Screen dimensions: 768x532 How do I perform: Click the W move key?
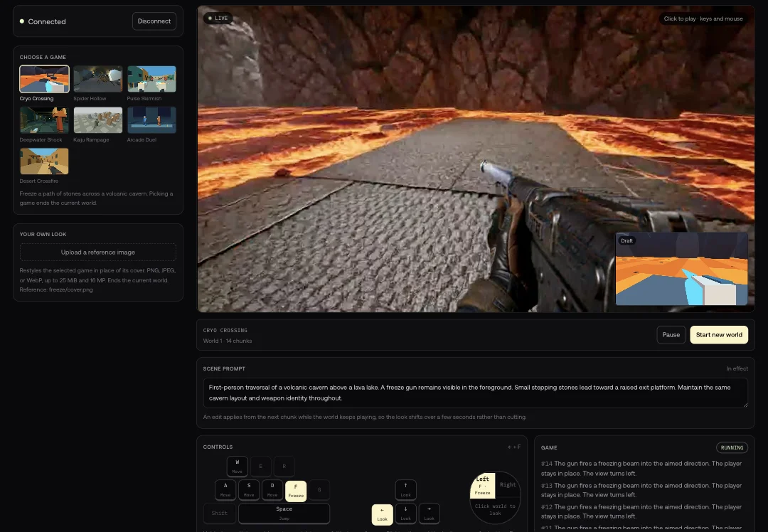237,467
